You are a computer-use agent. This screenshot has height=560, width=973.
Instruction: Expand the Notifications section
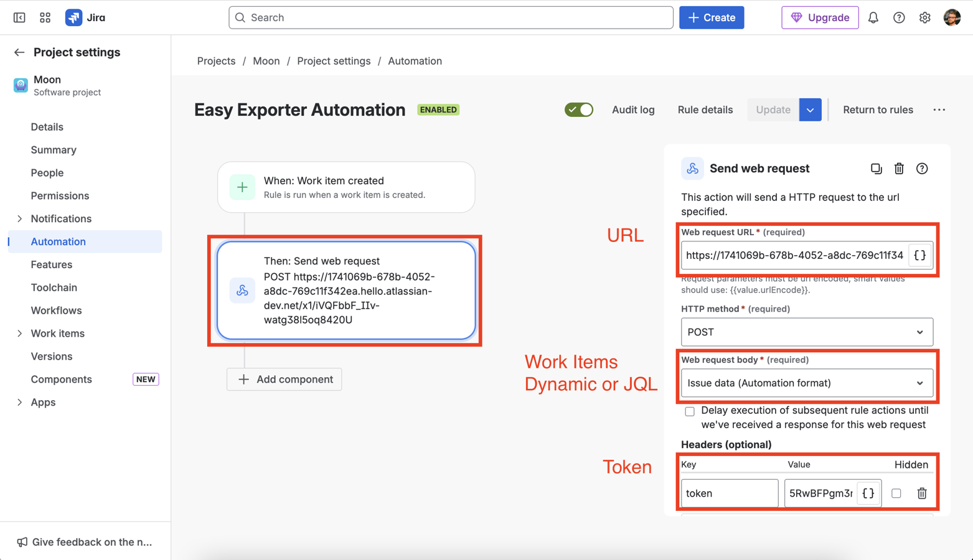[x=20, y=219]
